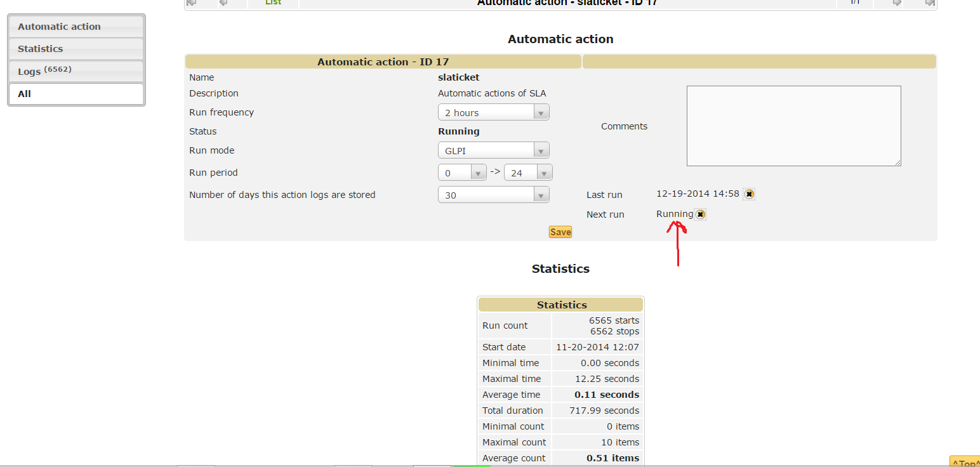Click the Comments box resize handle

point(897,162)
